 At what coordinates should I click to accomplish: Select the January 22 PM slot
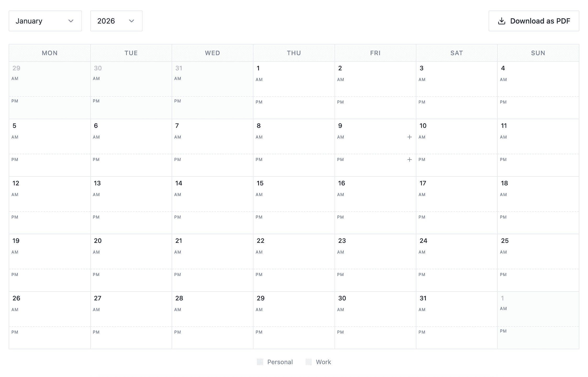(293, 280)
